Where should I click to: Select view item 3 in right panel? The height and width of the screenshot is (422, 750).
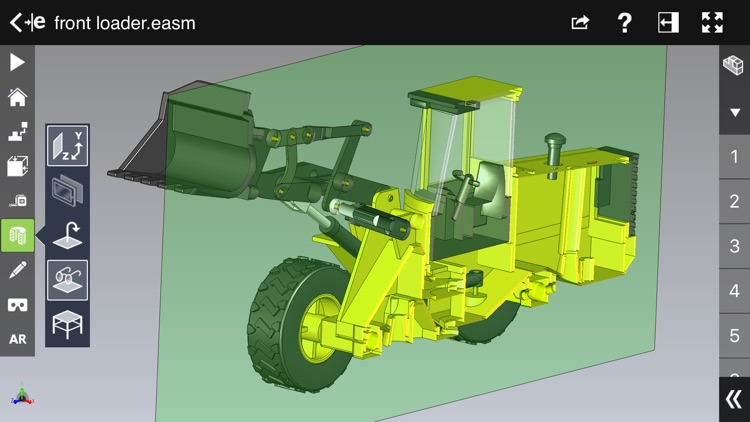735,246
